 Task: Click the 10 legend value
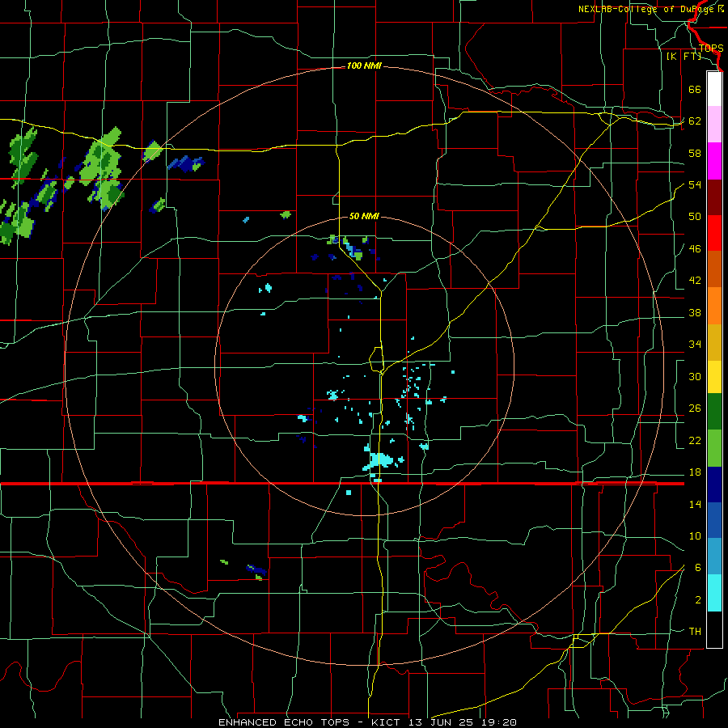pos(695,535)
